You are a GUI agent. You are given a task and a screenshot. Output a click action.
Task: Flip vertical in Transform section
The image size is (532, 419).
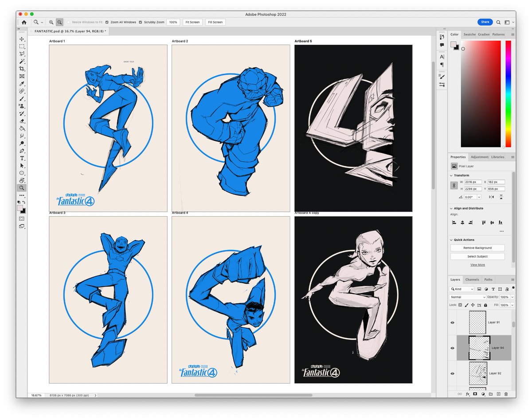click(501, 197)
